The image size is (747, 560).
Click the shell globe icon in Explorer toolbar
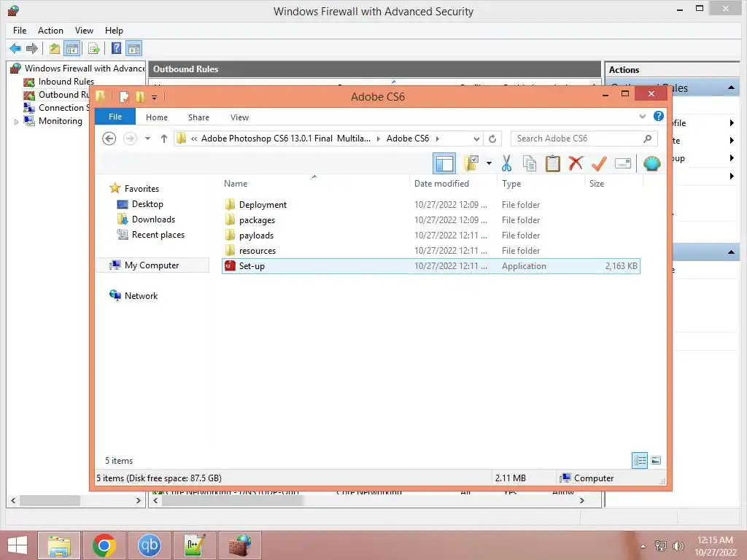651,163
